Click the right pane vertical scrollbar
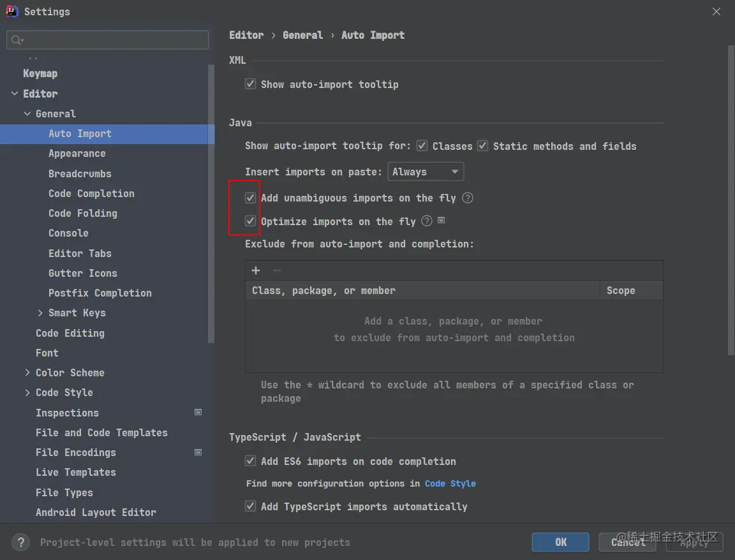Viewport: 735px width, 560px height. [x=731, y=200]
